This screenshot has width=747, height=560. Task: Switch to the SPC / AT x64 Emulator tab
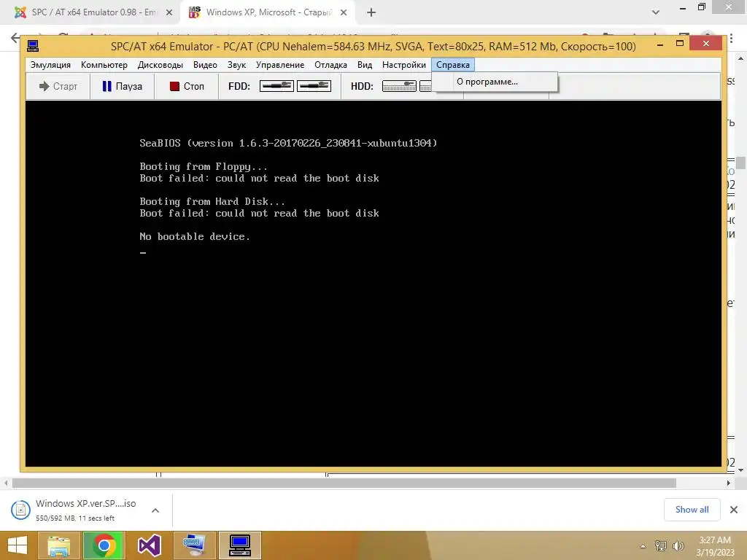90,13
